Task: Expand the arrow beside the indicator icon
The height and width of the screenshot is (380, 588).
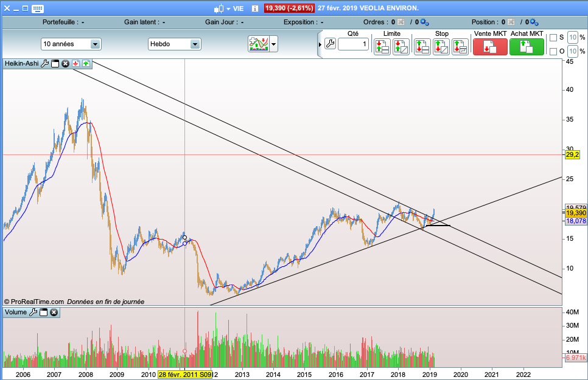Action: (x=274, y=44)
